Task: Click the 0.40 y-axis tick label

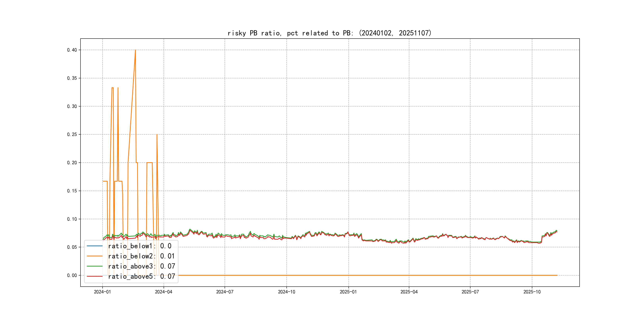Action: click(x=72, y=50)
